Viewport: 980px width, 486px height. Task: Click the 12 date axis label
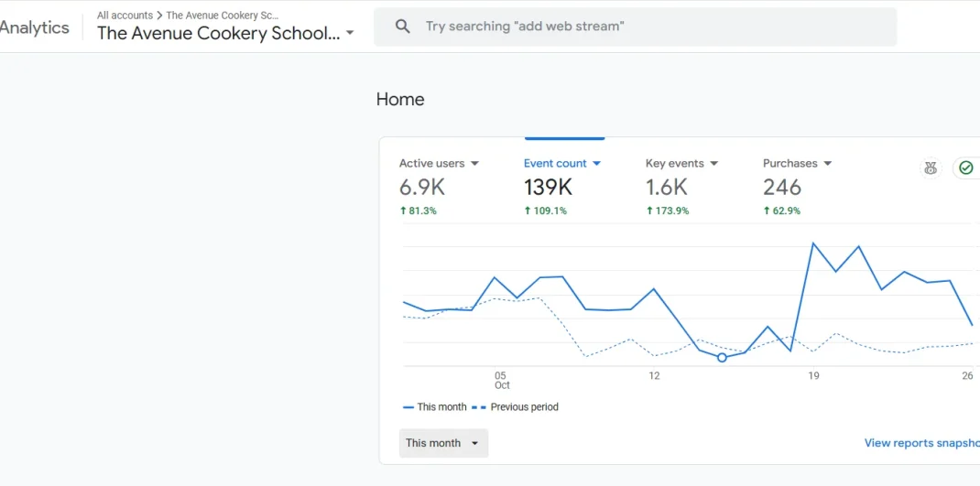pos(654,375)
